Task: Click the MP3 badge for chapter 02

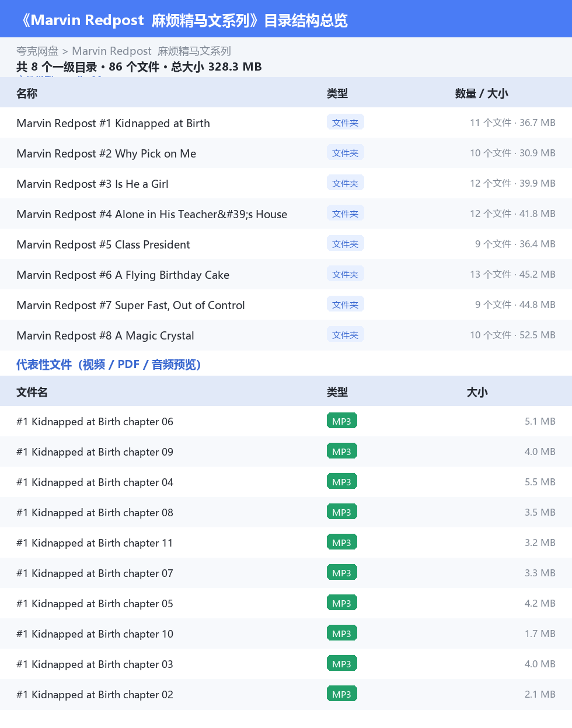Action: (x=342, y=694)
